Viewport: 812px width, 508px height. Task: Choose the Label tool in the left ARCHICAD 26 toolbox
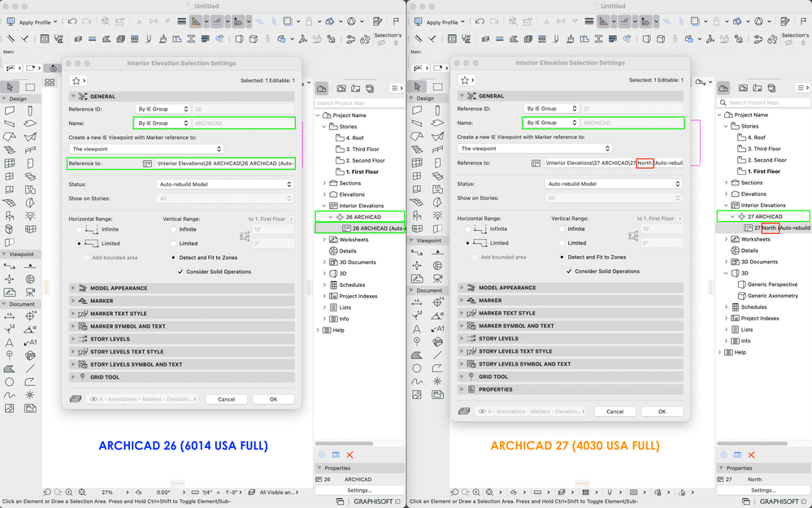point(30,342)
